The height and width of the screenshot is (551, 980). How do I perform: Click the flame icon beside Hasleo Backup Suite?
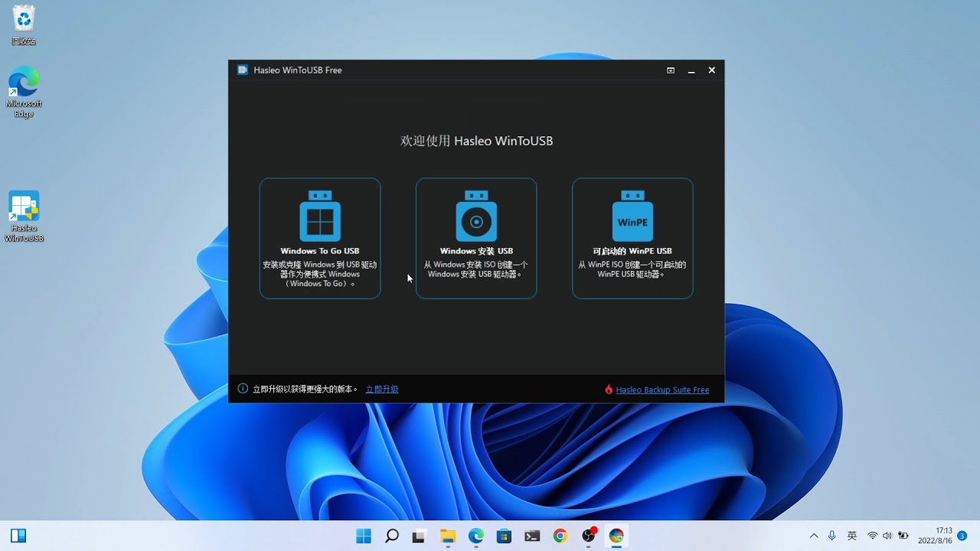(609, 390)
